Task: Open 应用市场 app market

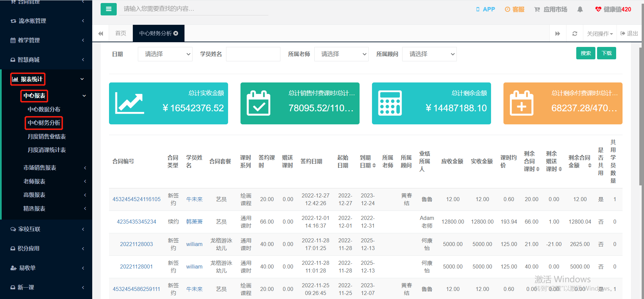Action: coord(551,9)
